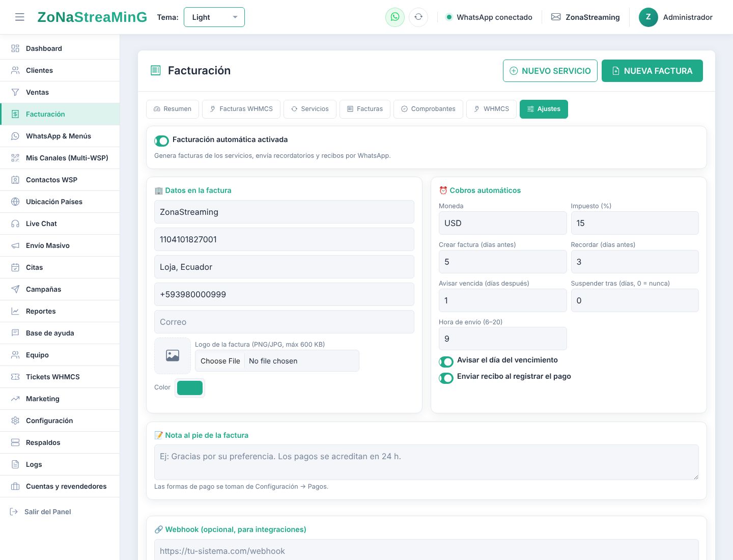
Task: Open the green invoice color swatch
Action: click(190, 388)
